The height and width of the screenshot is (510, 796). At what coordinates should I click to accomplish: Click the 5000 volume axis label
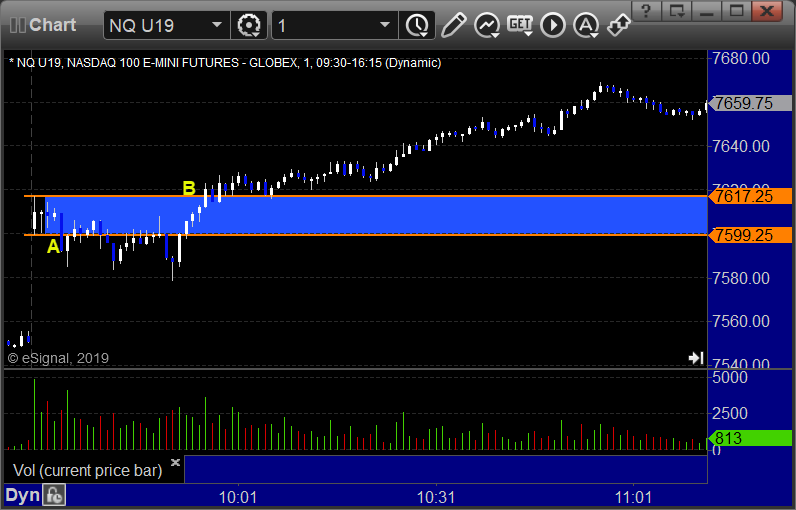coord(729,378)
